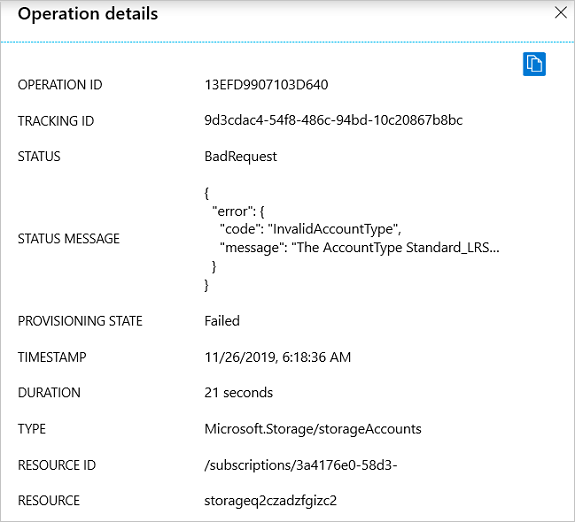Select the resource name storageq2czadzfgizc2

coord(270,501)
